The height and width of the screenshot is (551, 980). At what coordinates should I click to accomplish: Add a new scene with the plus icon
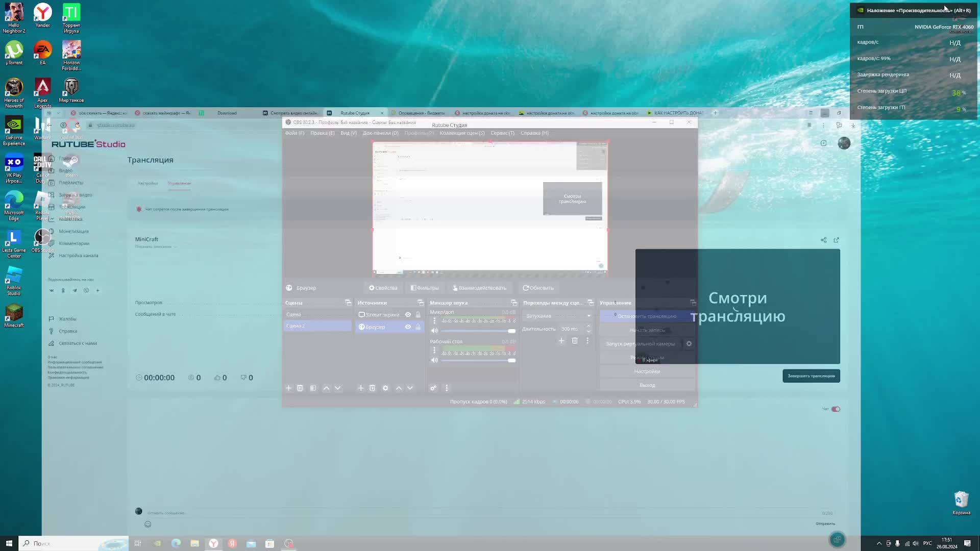pos(288,388)
